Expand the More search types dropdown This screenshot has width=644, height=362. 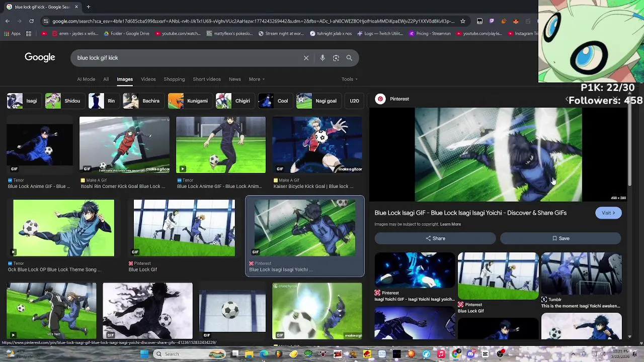point(257,79)
